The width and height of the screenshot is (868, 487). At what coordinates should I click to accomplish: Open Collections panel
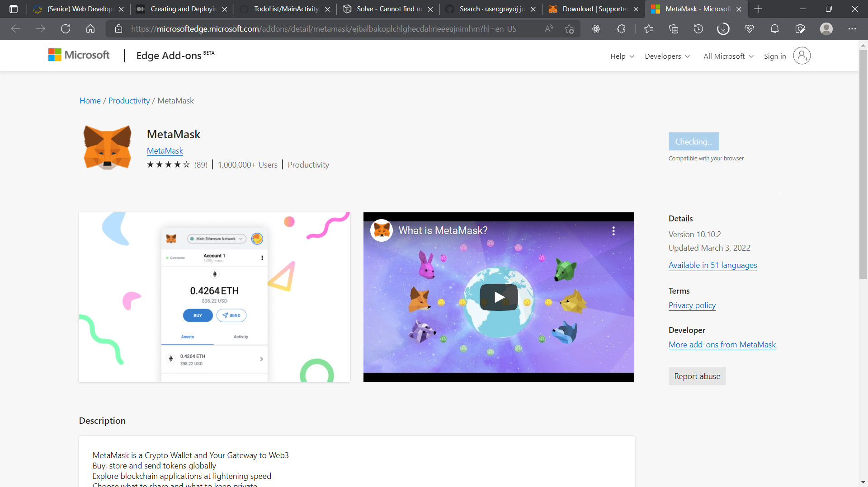[674, 29]
